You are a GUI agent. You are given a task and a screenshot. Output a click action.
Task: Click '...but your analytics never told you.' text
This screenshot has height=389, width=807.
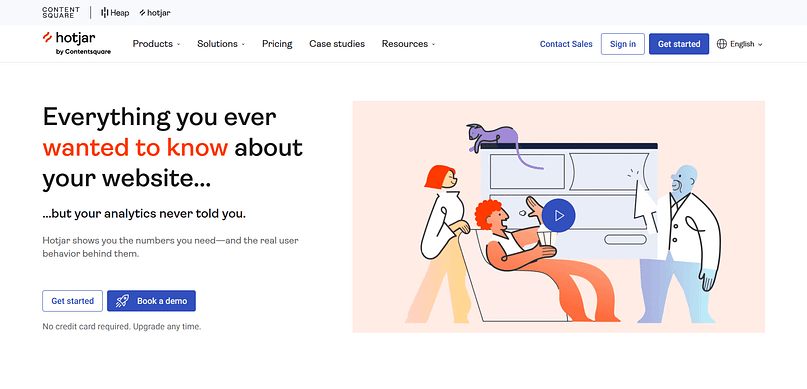(x=144, y=214)
